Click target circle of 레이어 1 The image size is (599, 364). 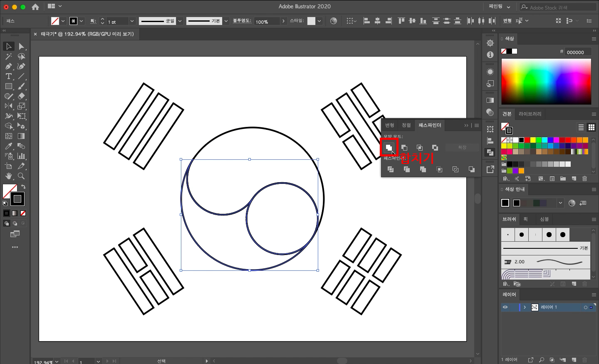585,307
